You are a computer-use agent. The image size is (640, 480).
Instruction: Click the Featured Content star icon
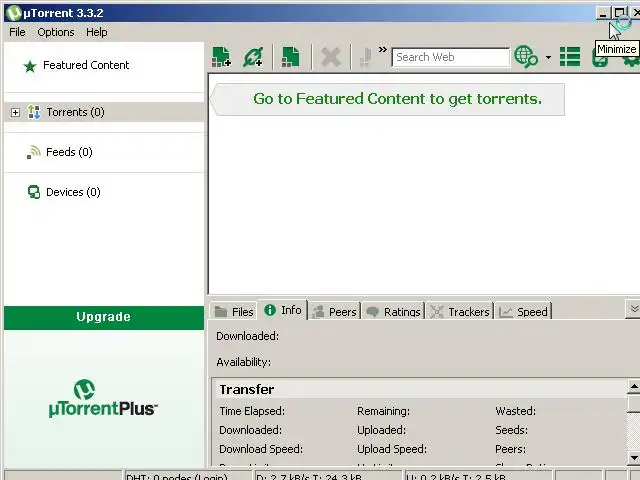pos(30,66)
